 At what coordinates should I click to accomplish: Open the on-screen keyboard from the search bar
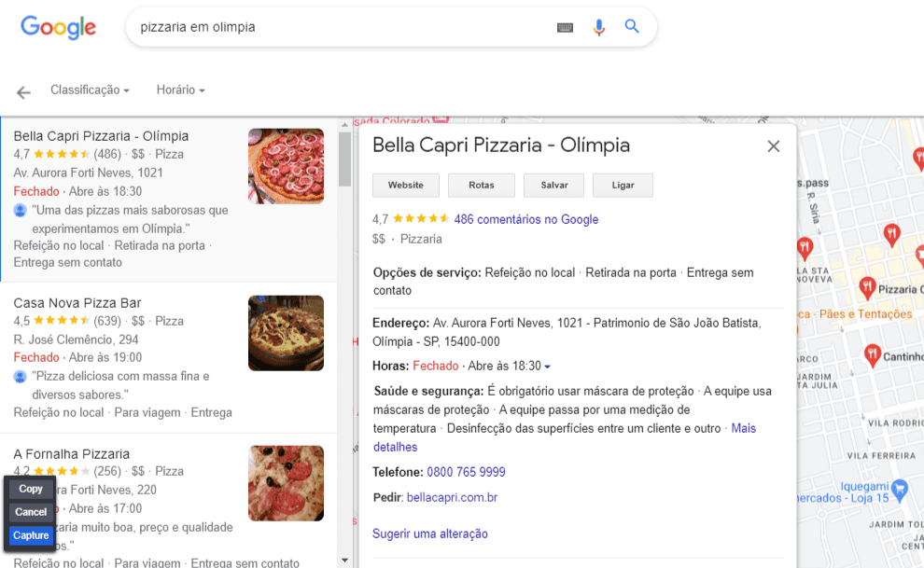(x=565, y=27)
